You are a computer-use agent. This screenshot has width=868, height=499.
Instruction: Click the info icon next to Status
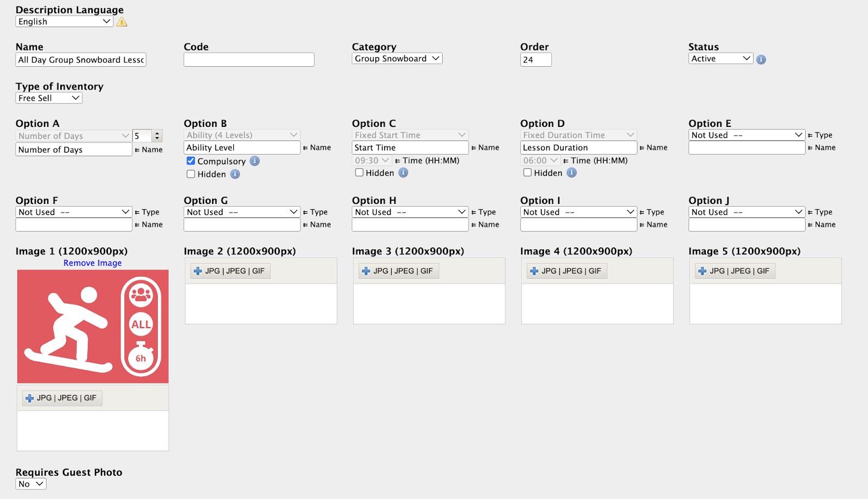tap(761, 59)
